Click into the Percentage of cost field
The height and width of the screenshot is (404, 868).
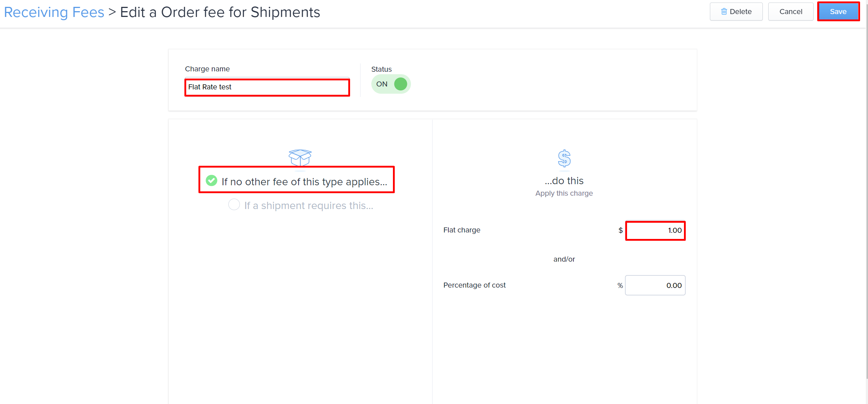[x=655, y=285]
